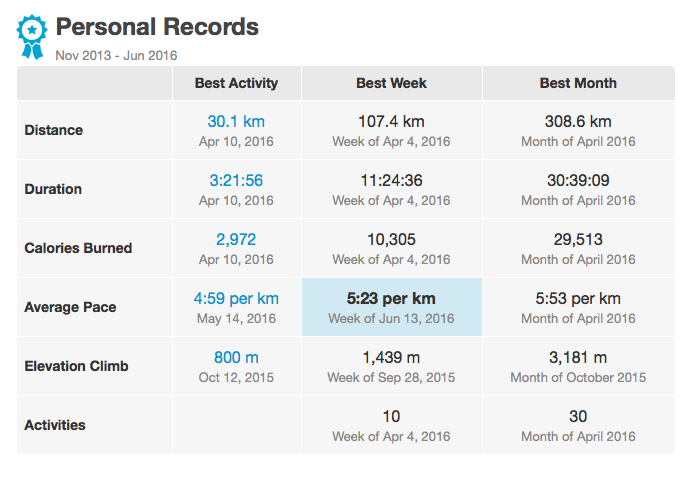Viewport: 690px width, 487px height.
Task: Select the highlighted 5:23 per km cell
Action: coord(391,307)
